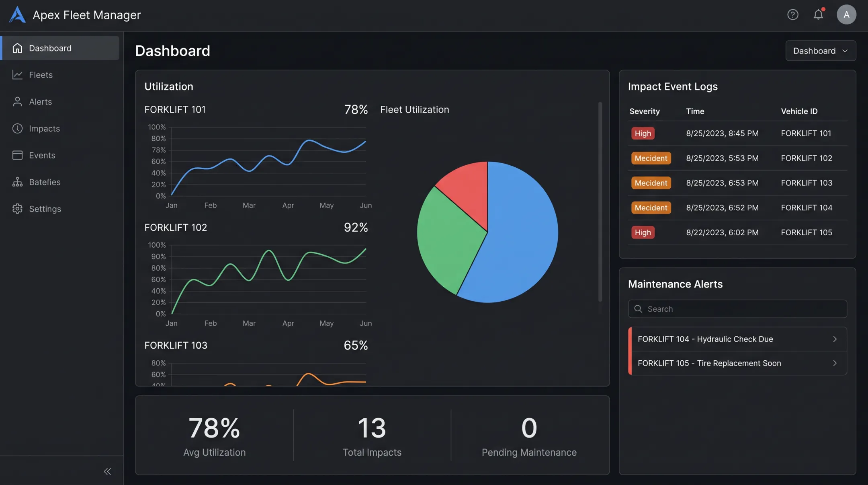Go to Impacts menu item
The image size is (868, 485).
[60, 128]
